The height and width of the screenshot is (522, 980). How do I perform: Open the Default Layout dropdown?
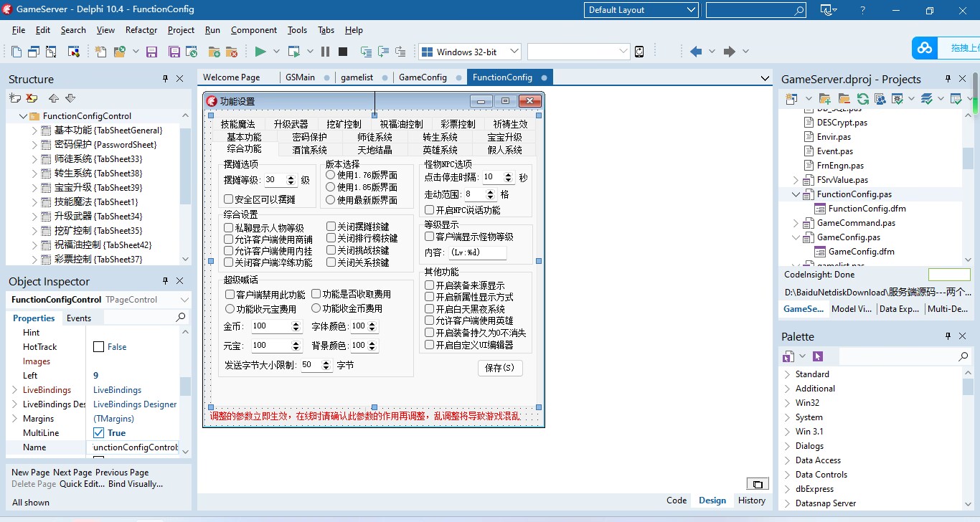coord(691,10)
